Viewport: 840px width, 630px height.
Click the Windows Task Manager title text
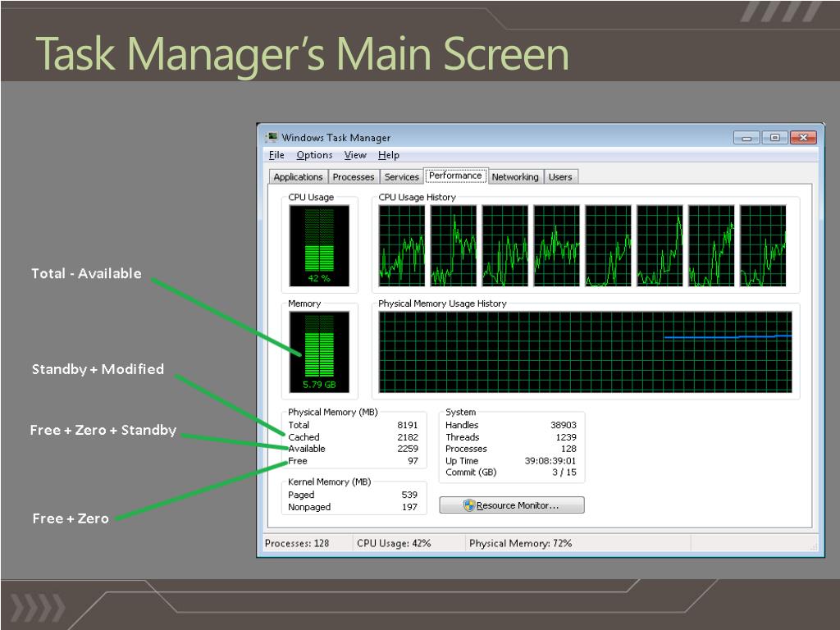point(336,138)
